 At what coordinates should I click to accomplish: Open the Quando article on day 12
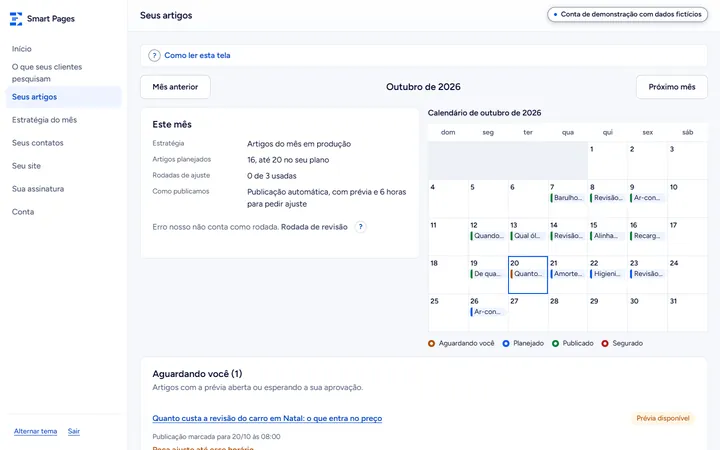(488, 236)
